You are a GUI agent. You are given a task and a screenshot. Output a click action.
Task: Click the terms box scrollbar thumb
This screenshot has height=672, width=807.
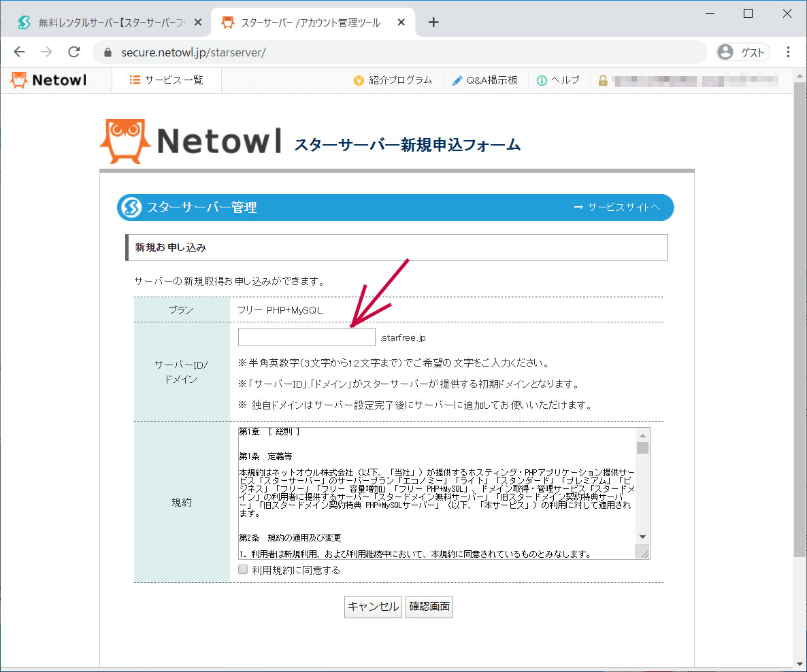click(x=642, y=448)
